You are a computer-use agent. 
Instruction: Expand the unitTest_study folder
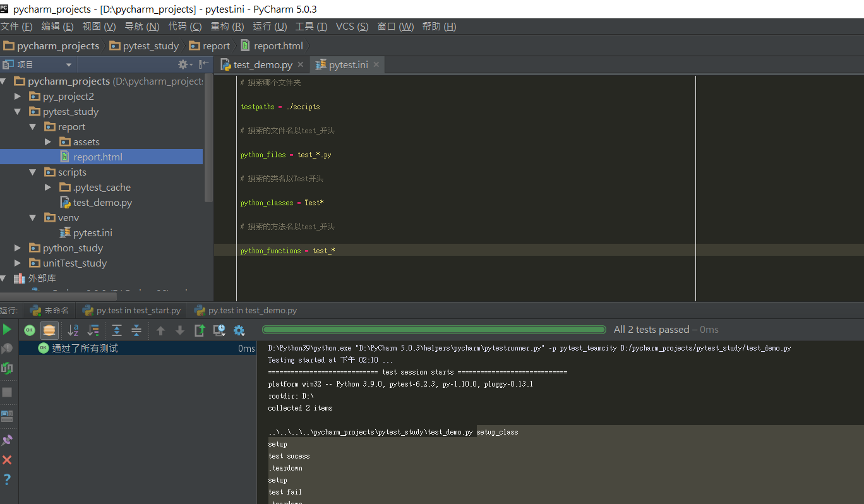[x=18, y=263]
